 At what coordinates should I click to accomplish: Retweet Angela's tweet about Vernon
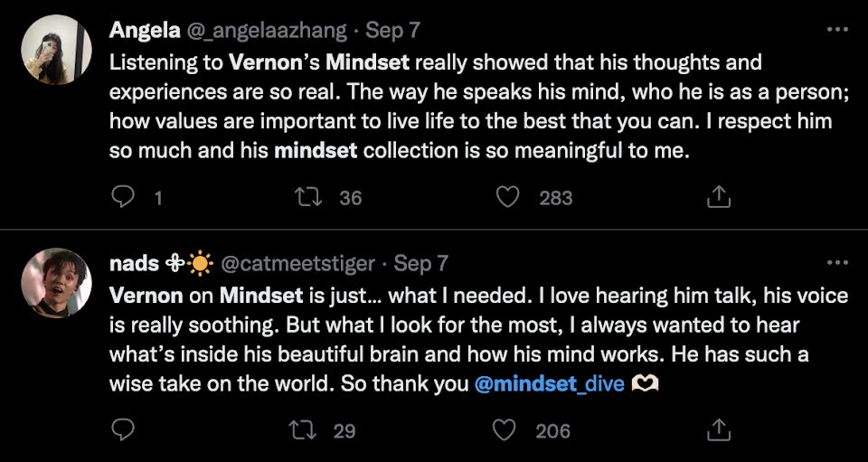(x=312, y=196)
